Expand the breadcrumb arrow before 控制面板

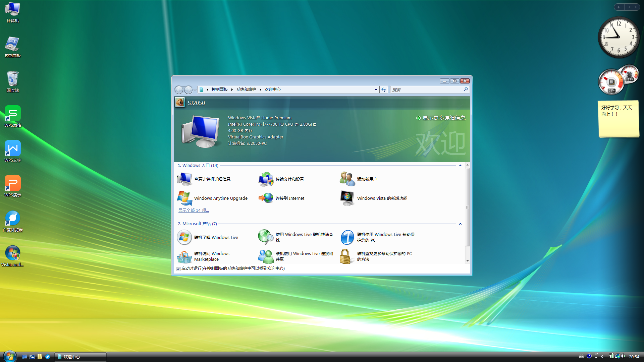pos(207,90)
